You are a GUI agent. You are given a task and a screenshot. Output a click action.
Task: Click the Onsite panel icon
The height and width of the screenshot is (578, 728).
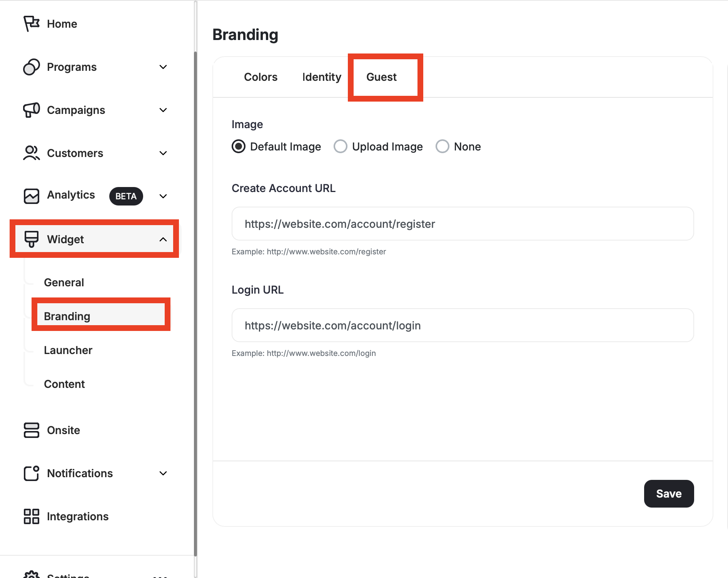(x=31, y=430)
